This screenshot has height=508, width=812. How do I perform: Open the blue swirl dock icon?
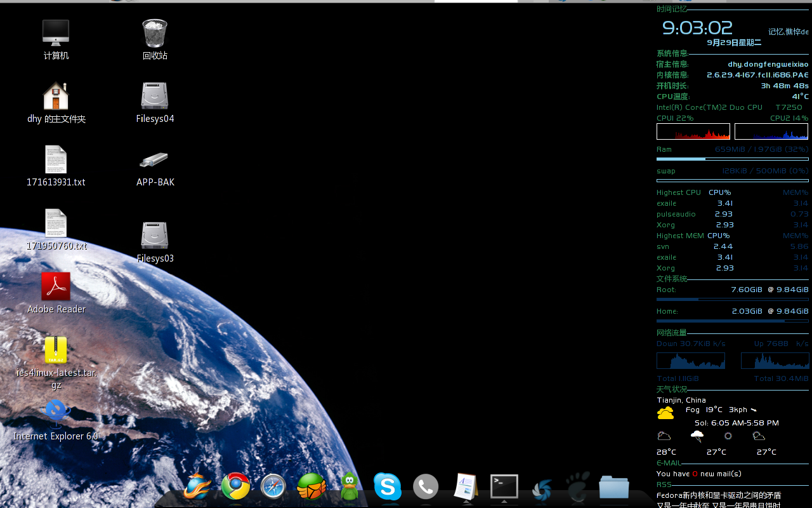[542, 489]
